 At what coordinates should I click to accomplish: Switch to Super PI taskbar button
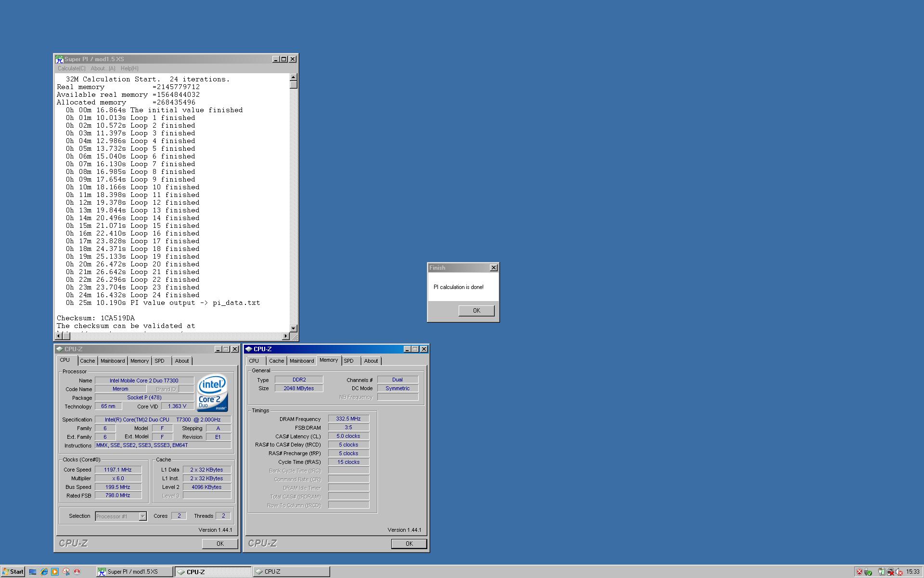point(134,572)
